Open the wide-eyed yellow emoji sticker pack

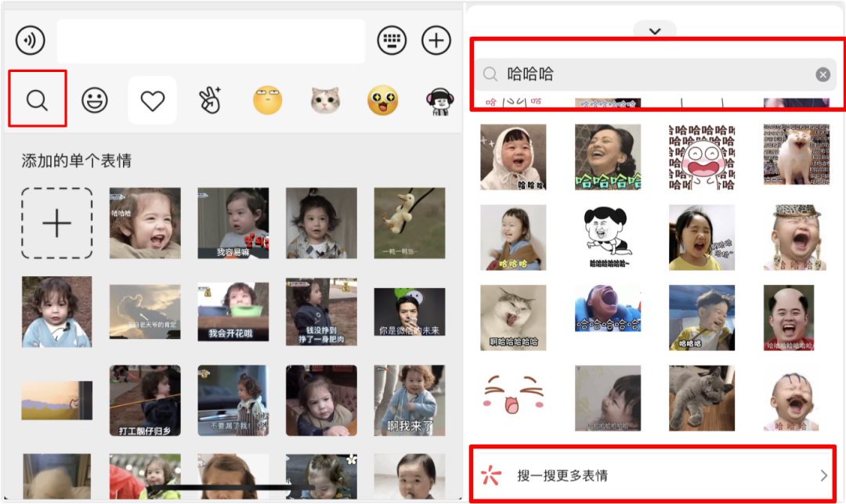coord(382,100)
